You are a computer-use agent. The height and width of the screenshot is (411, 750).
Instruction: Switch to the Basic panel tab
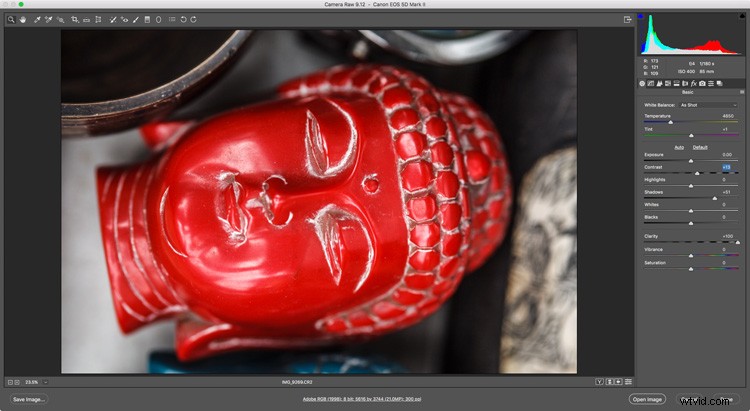[642, 83]
